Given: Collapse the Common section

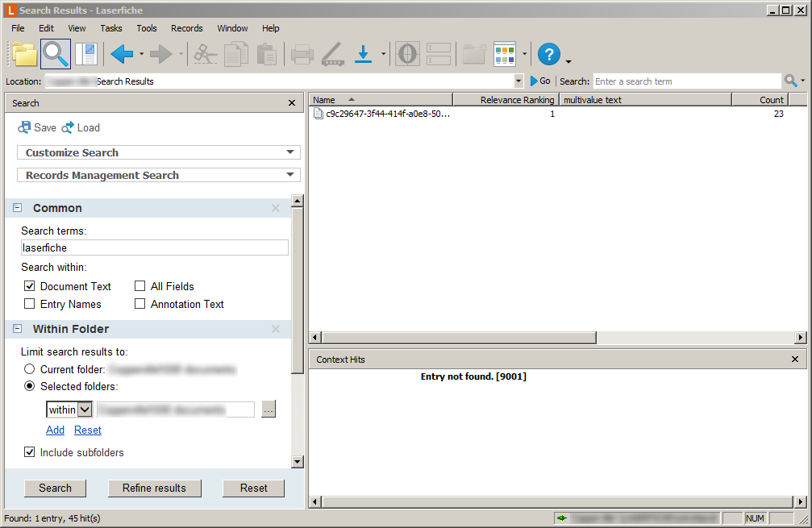Looking at the screenshot, I should point(17,208).
